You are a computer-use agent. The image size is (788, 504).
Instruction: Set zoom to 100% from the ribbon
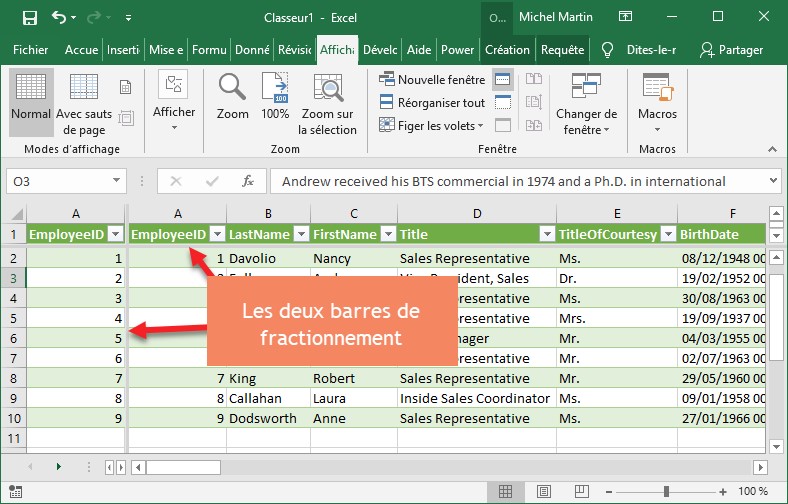[x=275, y=98]
